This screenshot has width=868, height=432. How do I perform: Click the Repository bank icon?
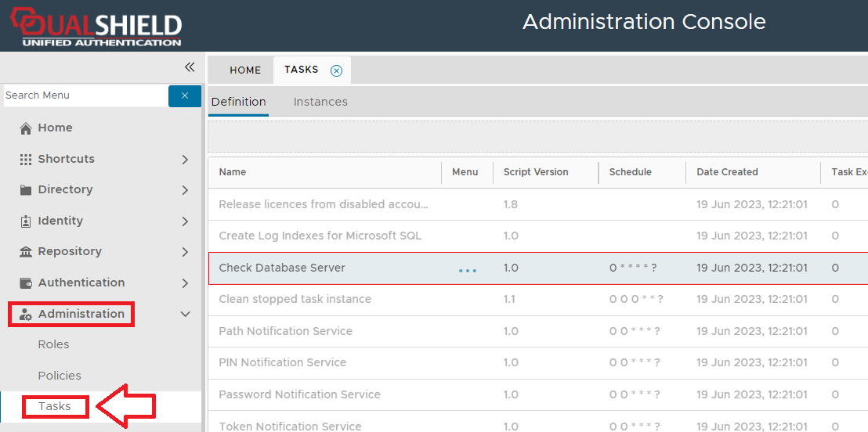click(x=26, y=252)
